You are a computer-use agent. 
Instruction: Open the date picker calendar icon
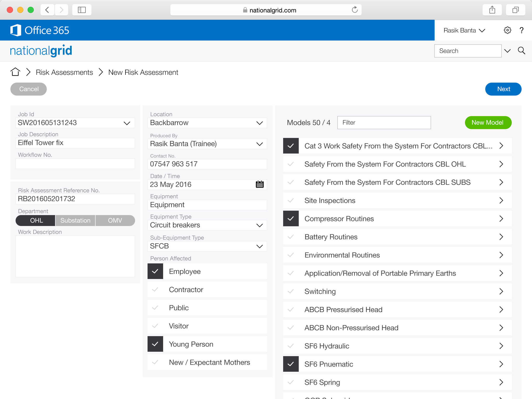click(x=260, y=184)
